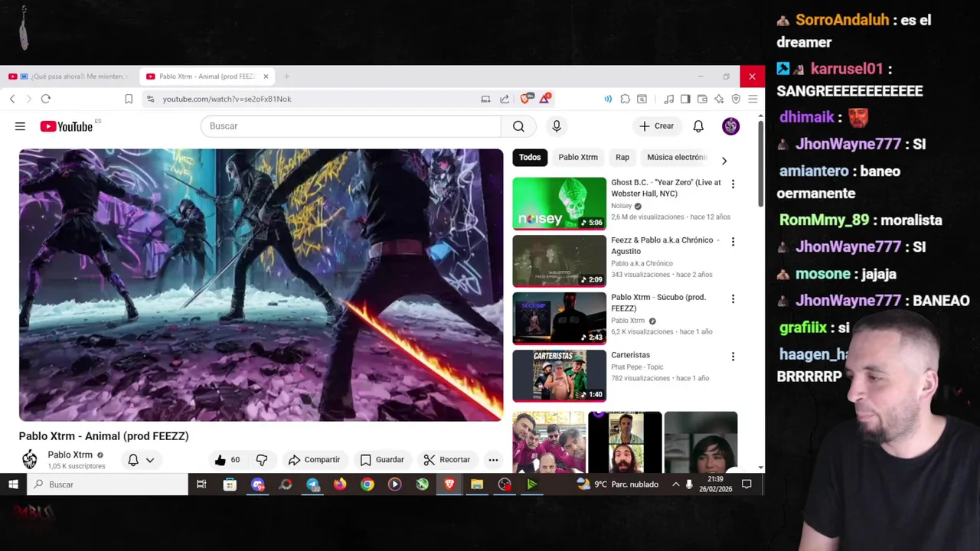The height and width of the screenshot is (551, 980).
Task: Close the Pablo Xtrm - Animal tab
Action: point(266,77)
